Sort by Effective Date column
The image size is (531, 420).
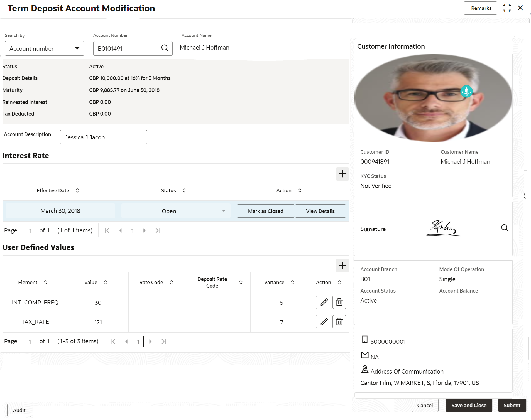[77, 190]
